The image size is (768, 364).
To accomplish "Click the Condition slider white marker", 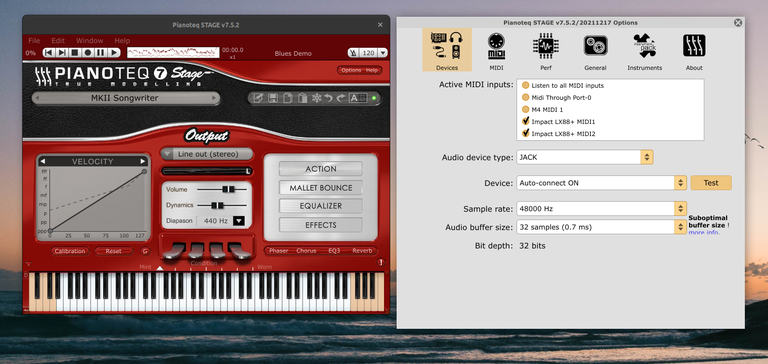I will 160,268.
